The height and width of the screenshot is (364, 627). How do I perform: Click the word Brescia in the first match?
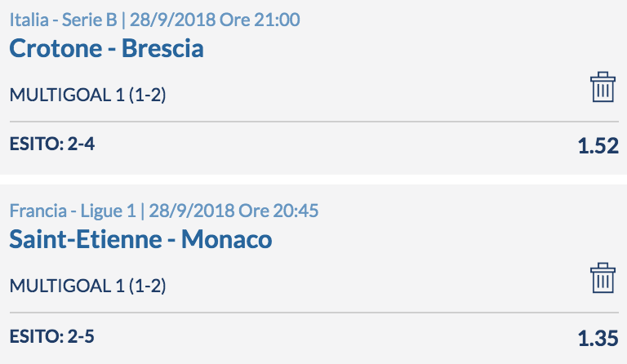[x=162, y=48]
